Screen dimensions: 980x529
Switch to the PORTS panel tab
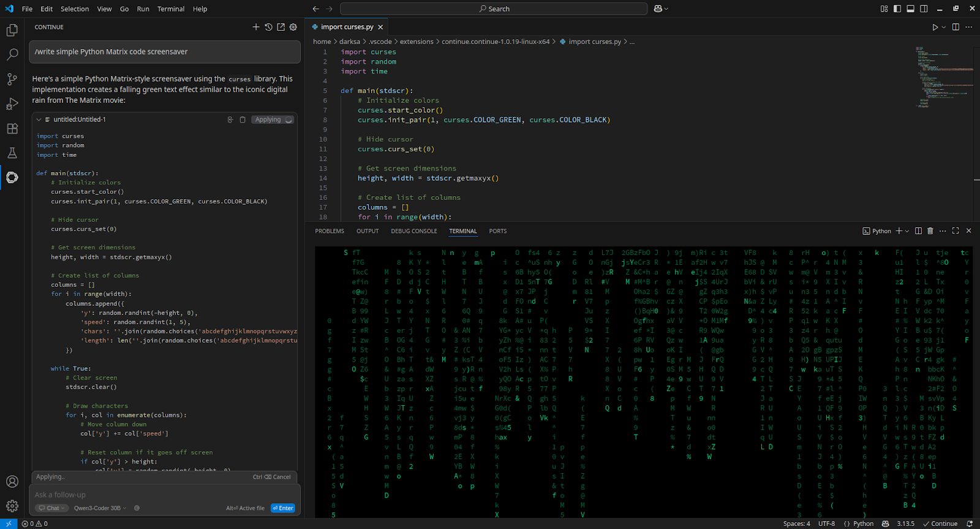tap(498, 231)
